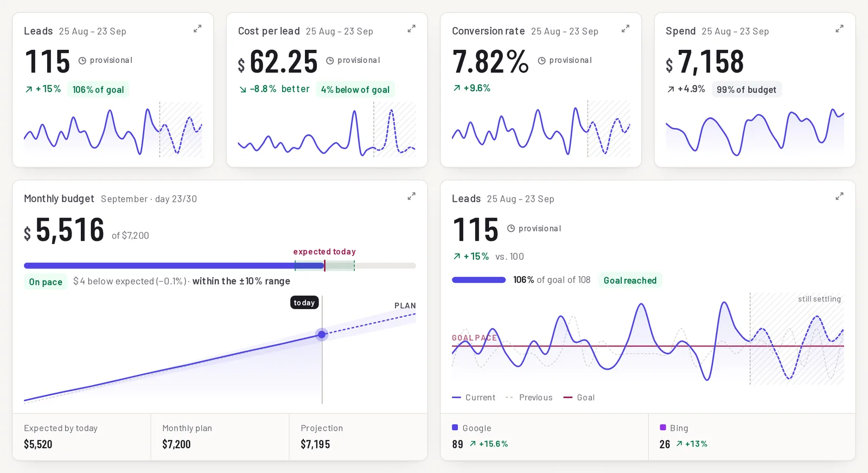Click the Projection value $7,195

coord(315,444)
